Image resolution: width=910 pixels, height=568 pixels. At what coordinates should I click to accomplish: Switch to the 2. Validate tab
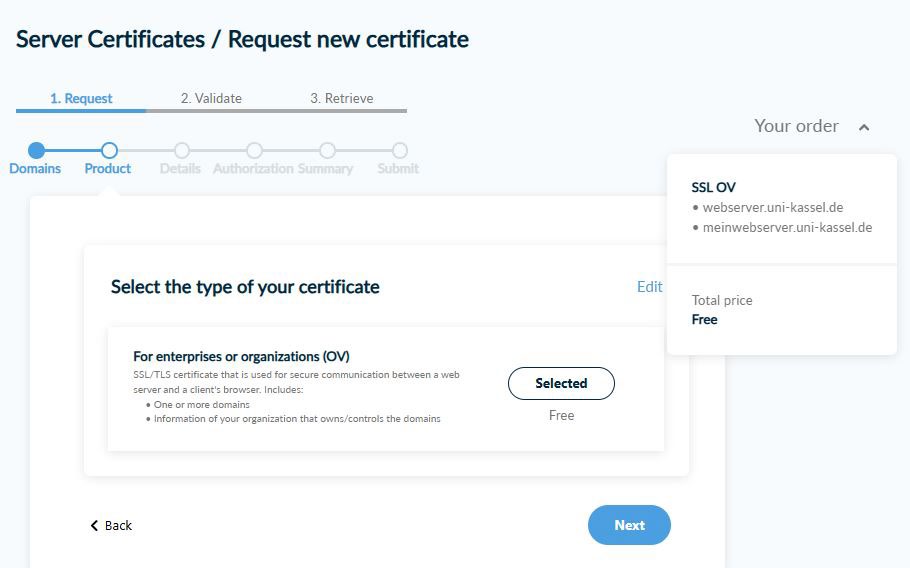click(x=211, y=99)
